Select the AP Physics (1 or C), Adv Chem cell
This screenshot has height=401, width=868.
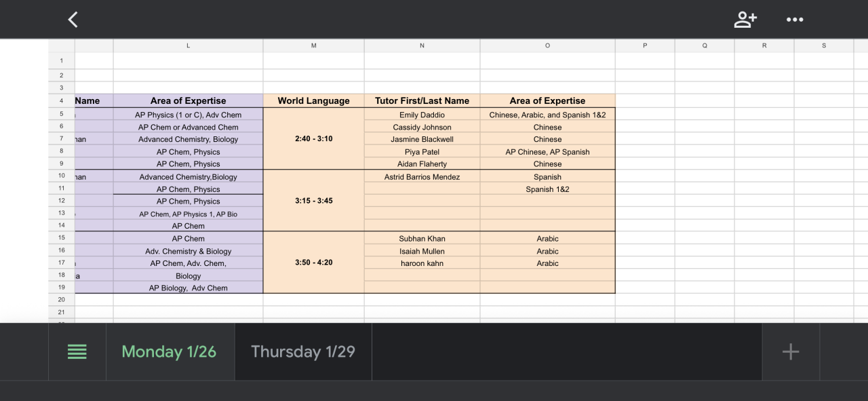pyautogui.click(x=188, y=115)
